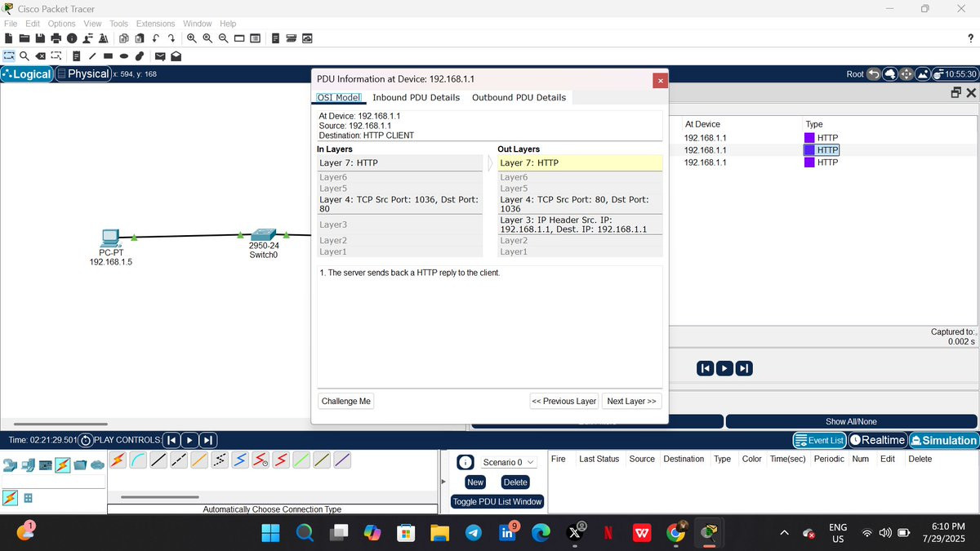
Task: Select the Connections lightning category icon
Action: tap(62, 465)
